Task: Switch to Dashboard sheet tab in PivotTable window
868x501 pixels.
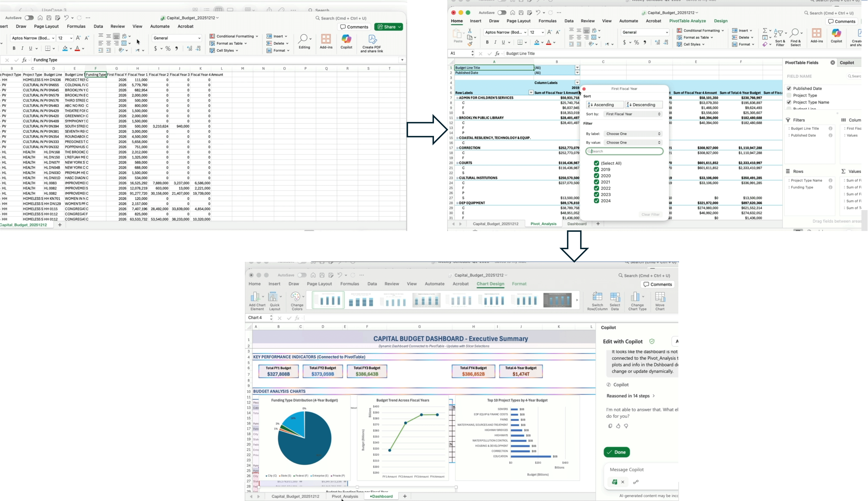Action: 577,224
